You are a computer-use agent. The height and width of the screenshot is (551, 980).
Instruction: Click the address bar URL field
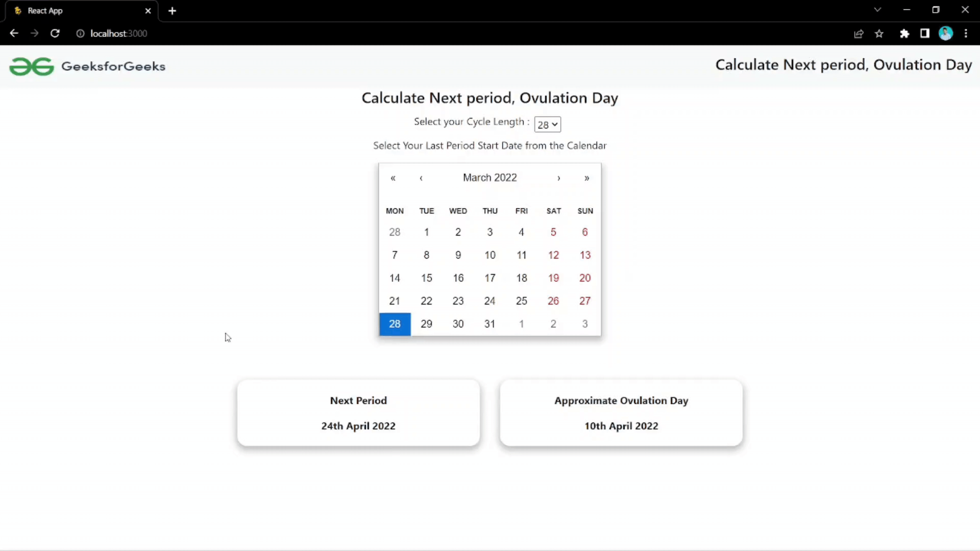[x=118, y=33]
